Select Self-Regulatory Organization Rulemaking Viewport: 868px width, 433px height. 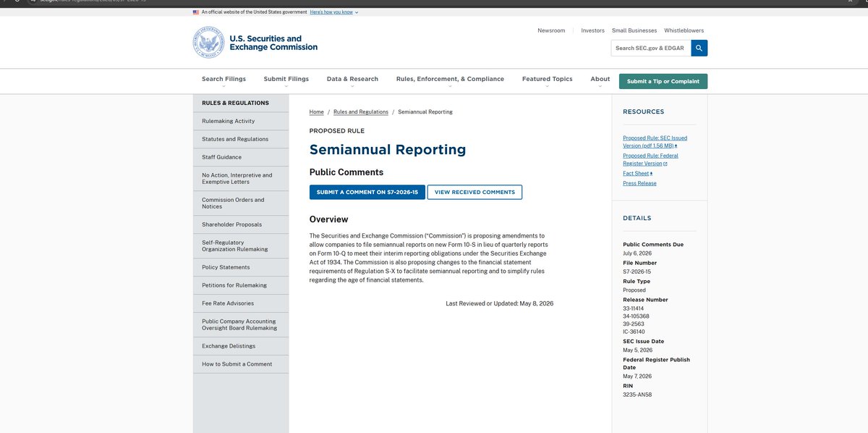(x=241, y=245)
